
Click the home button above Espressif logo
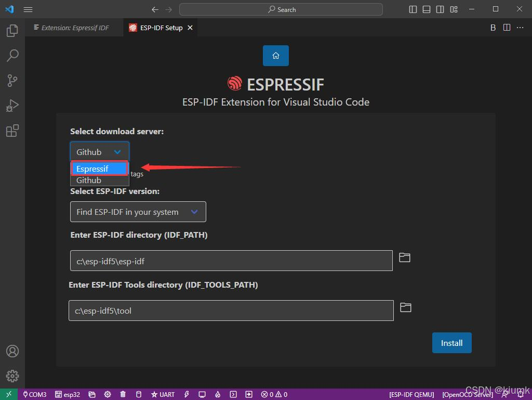pos(275,55)
